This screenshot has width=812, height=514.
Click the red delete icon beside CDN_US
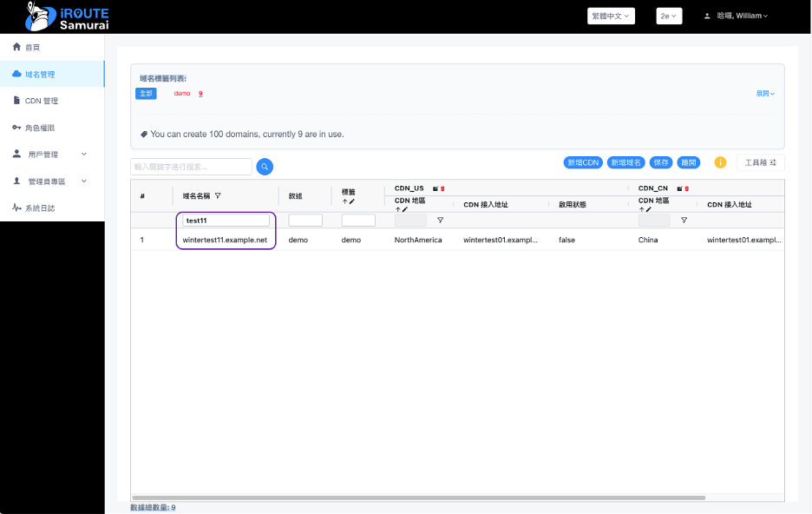click(442, 188)
